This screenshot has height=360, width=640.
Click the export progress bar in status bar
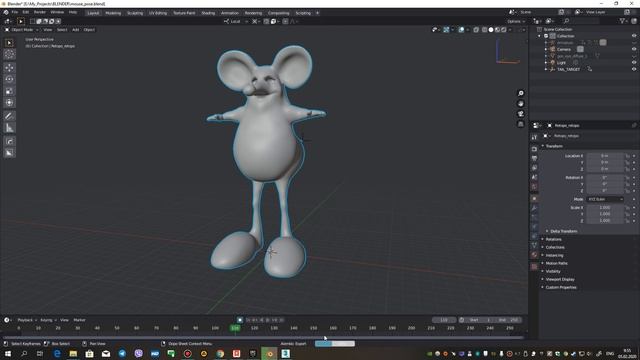tap(335, 344)
